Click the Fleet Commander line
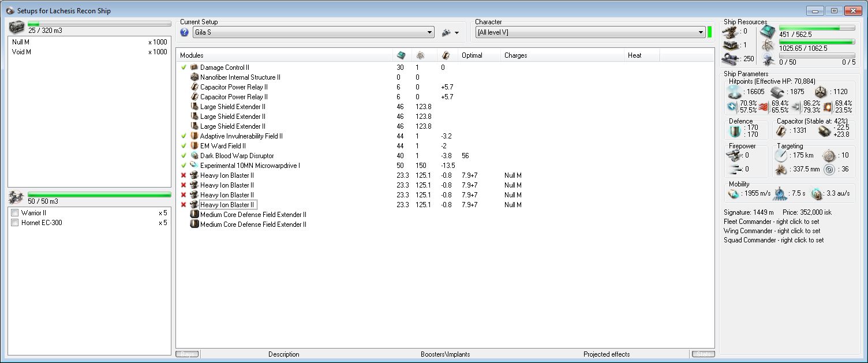 click(772, 222)
